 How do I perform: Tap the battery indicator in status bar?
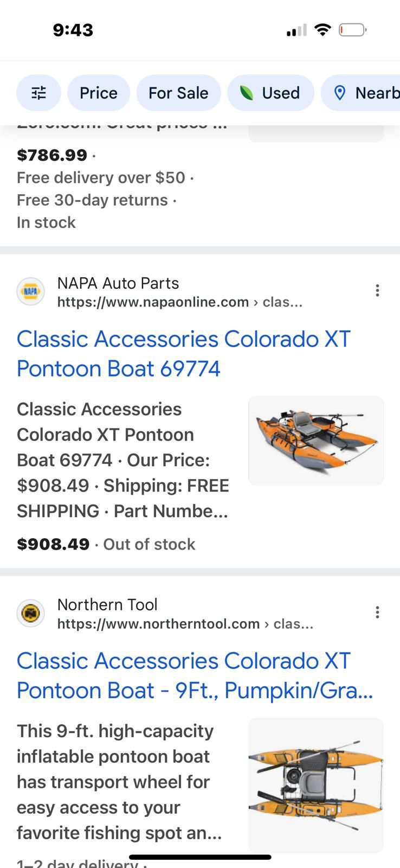pyautogui.click(x=353, y=30)
